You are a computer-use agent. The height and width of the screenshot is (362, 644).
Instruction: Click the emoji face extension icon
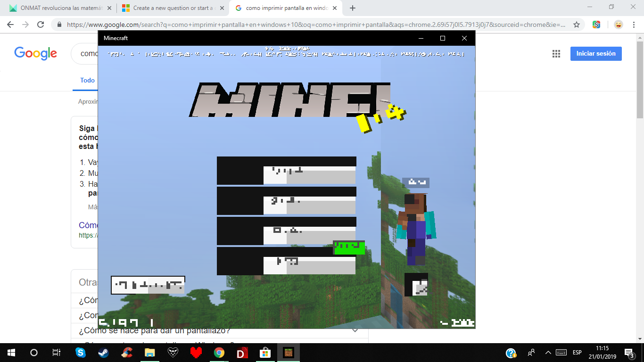(618, 25)
